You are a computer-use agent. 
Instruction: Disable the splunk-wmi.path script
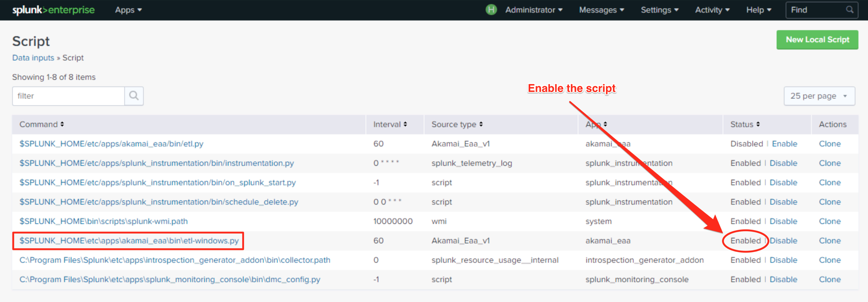pos(783,221)
